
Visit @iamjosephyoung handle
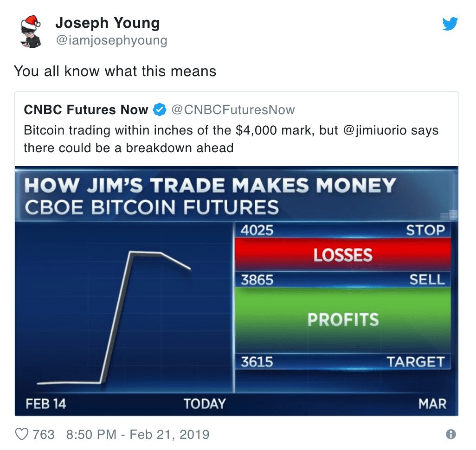111,40
